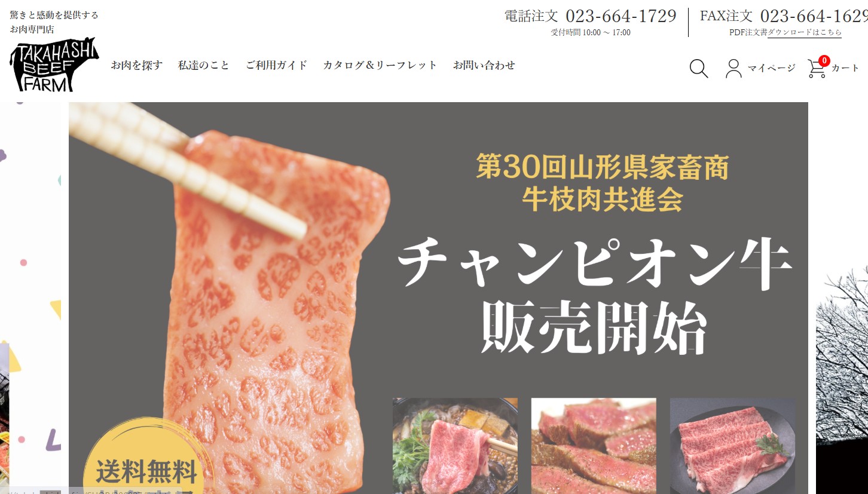Viewport: 868px width, 494px height.
Task: Open the 私達のこと menu item
Action: point(204,65)
